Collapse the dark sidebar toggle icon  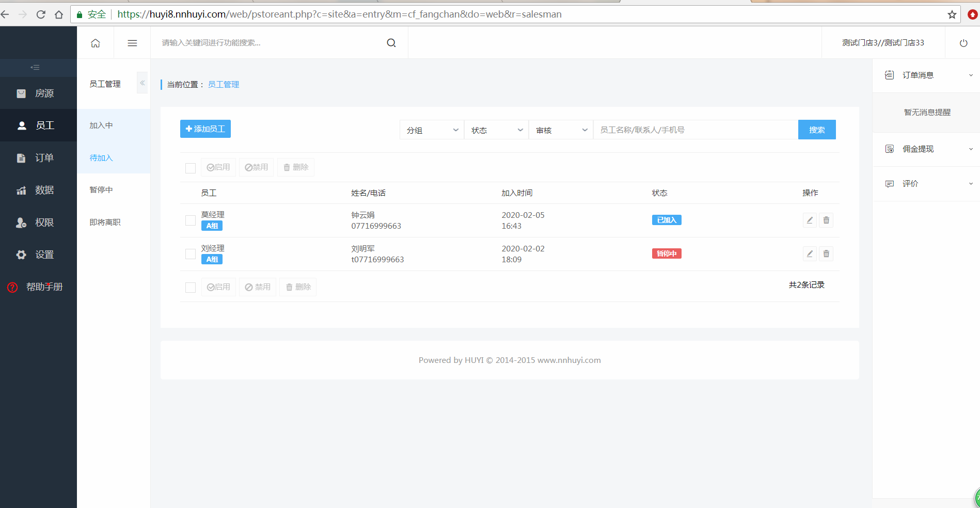pyautogui.click(x=35, y=67)
